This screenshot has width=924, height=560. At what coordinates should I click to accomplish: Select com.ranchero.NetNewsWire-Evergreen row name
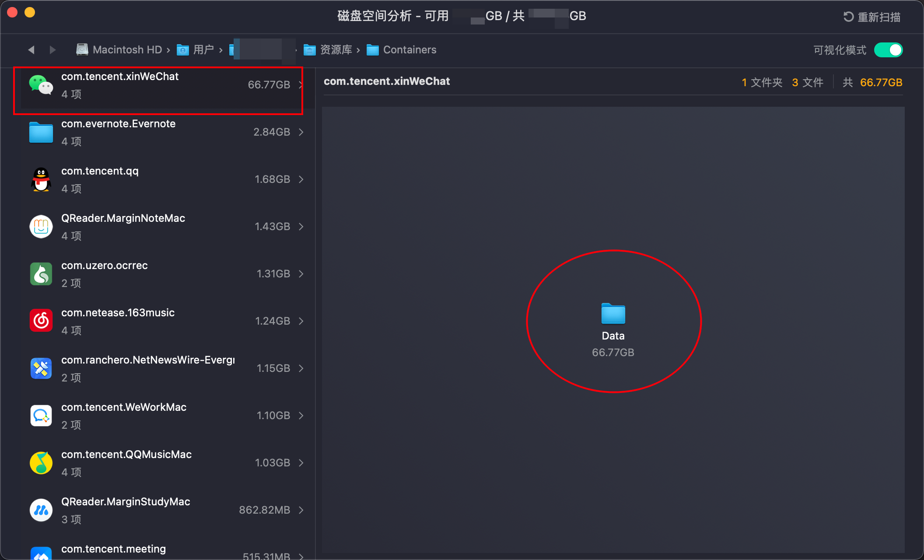pos(148,360)
